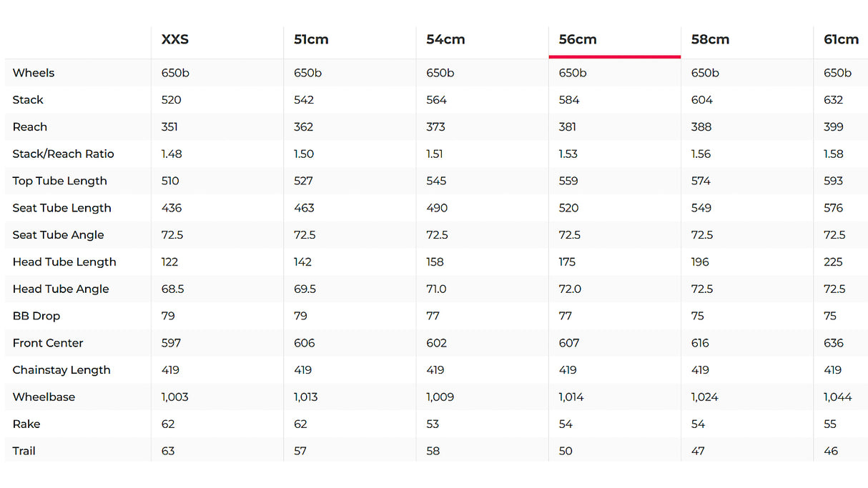Select the Stack/Reach Ratio row label

(x=63, y=154)
